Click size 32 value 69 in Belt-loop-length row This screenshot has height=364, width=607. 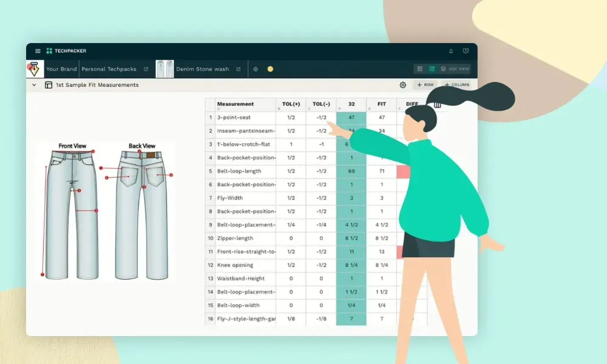(351, 171)
